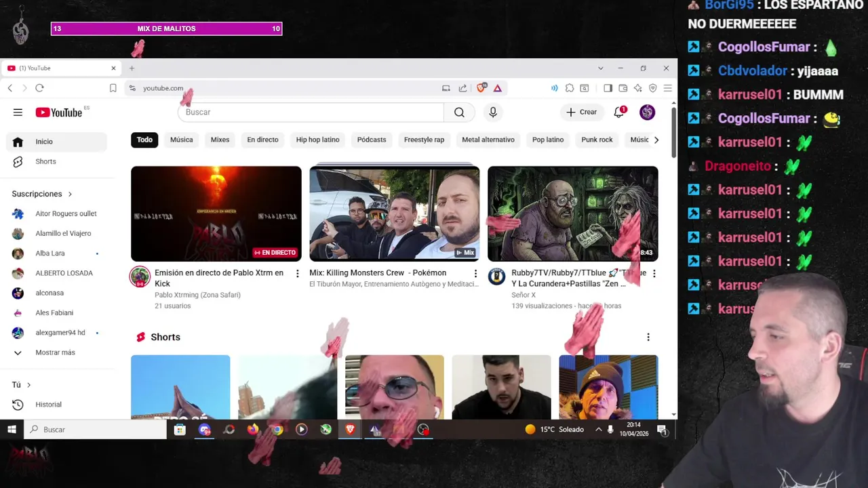The height and width of the screenshot is (488, 868).
Task: Expand the Suscripciones section arrow
Action: point(69,194)
